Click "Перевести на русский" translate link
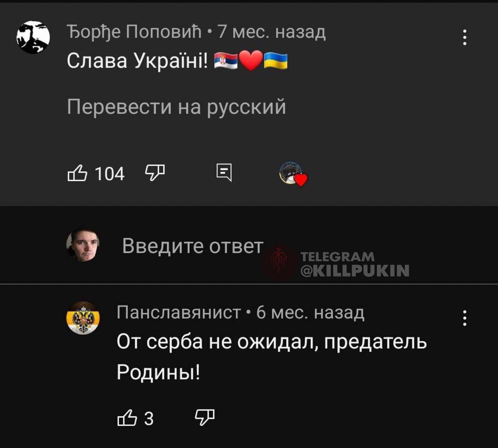 tap(176, 106)
